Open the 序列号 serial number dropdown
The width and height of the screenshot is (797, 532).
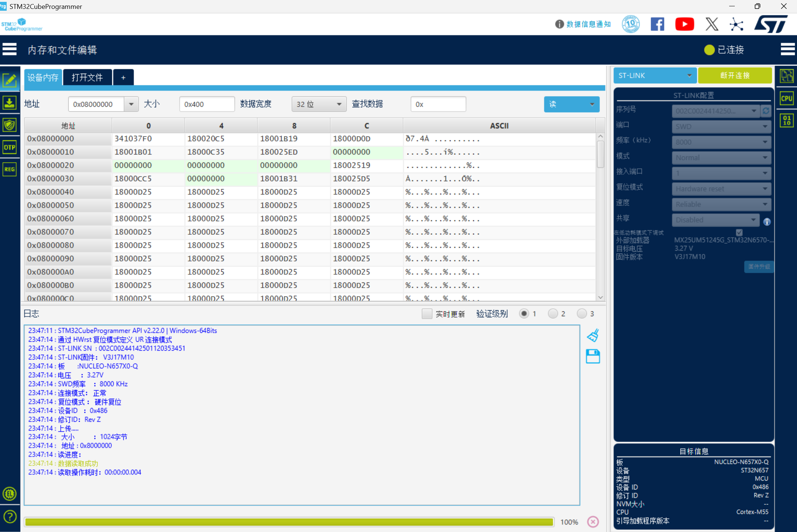715,111
